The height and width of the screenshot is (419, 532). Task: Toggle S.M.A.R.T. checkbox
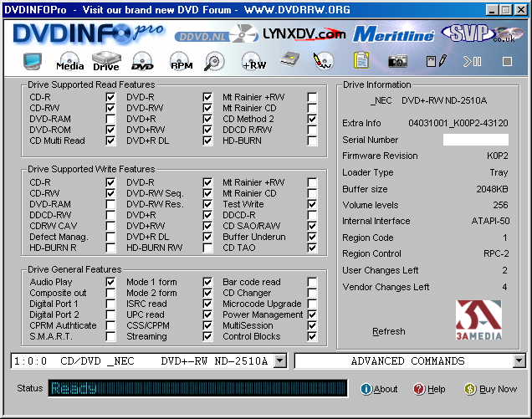point(110,336)
